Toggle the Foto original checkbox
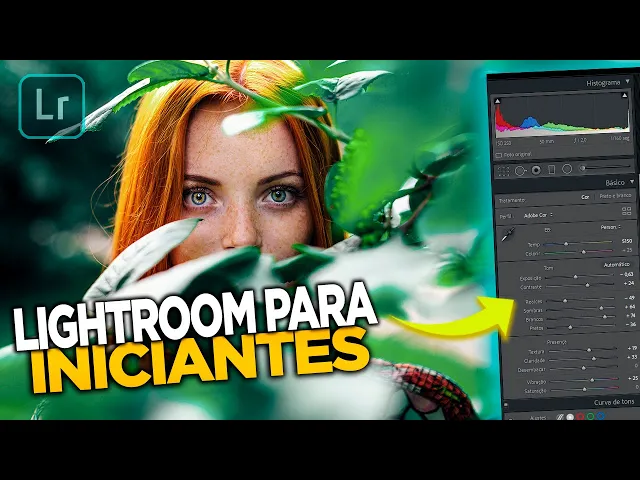The image size is (640, 480). 498,156
